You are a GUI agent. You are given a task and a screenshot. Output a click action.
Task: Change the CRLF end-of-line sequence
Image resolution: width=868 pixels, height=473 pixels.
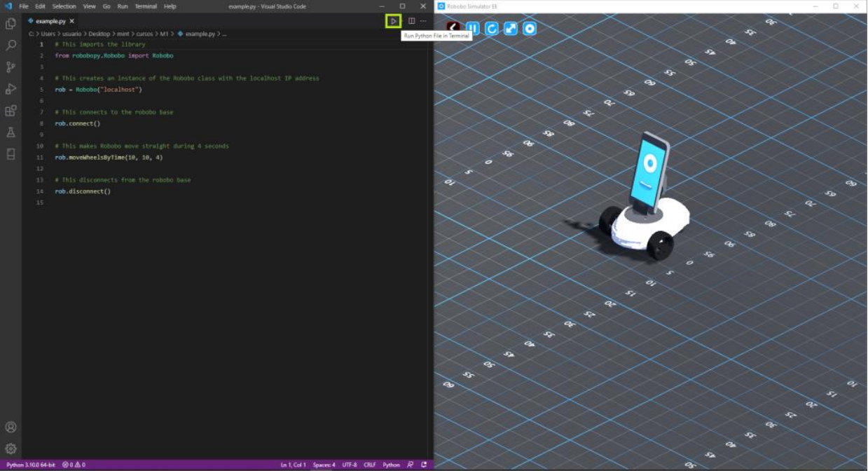pyautogui.click(x=369, y=465)
